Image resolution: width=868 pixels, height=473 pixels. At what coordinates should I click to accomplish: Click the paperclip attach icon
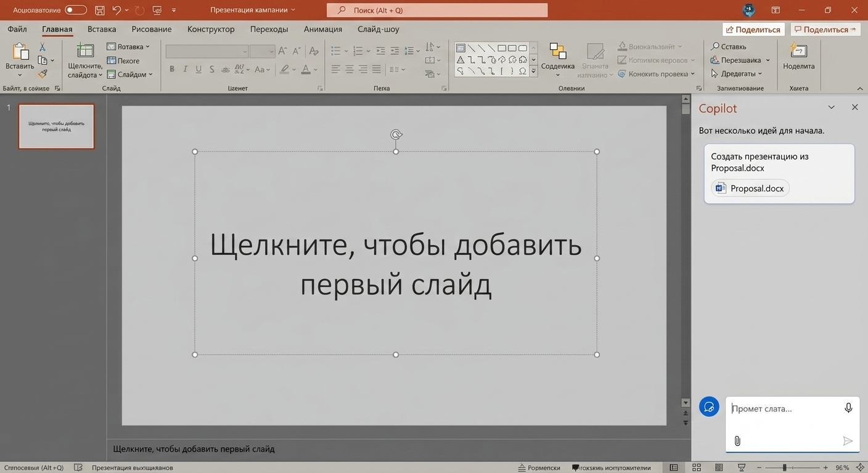(737, 441)
